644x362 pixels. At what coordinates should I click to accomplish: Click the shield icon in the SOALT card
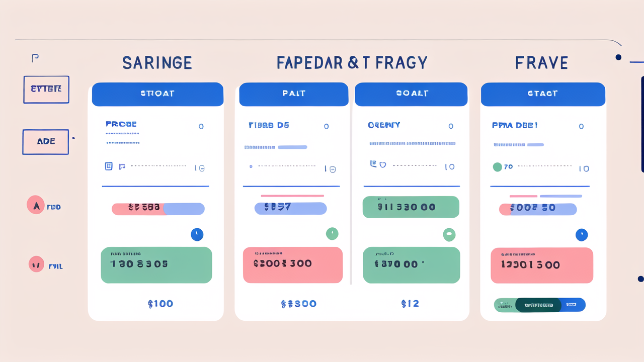pos(382,164)
